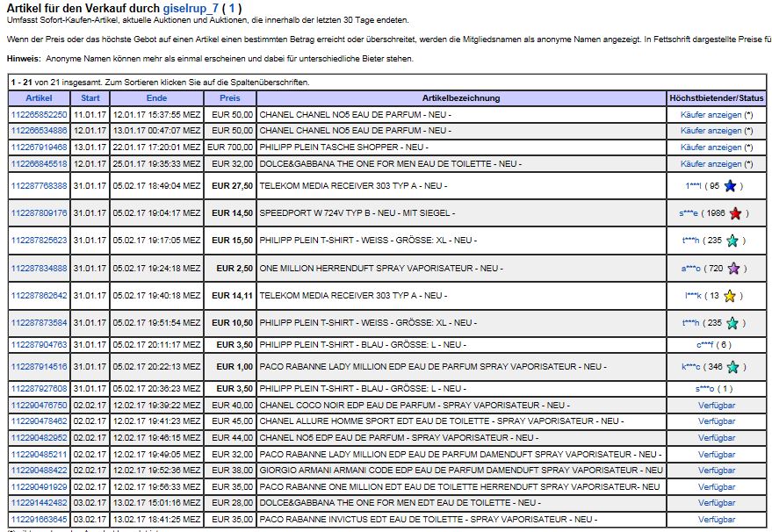Show buyer for item ending 13.01.17 00:47:07
Image resolution: width=772 pixels, height=532 pixels.
click(x=711, y=131)
